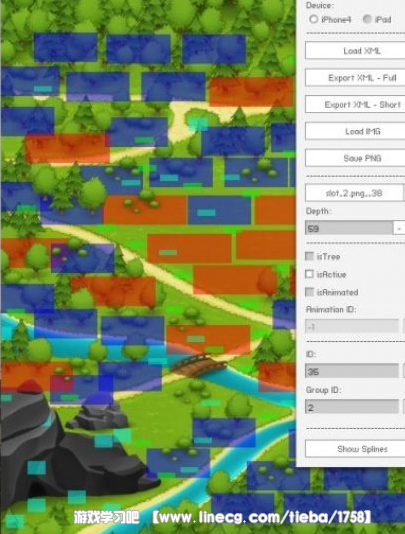Click the Depth label text
Viewport: 405px width, 534px height.
click(x=318, y=211)
